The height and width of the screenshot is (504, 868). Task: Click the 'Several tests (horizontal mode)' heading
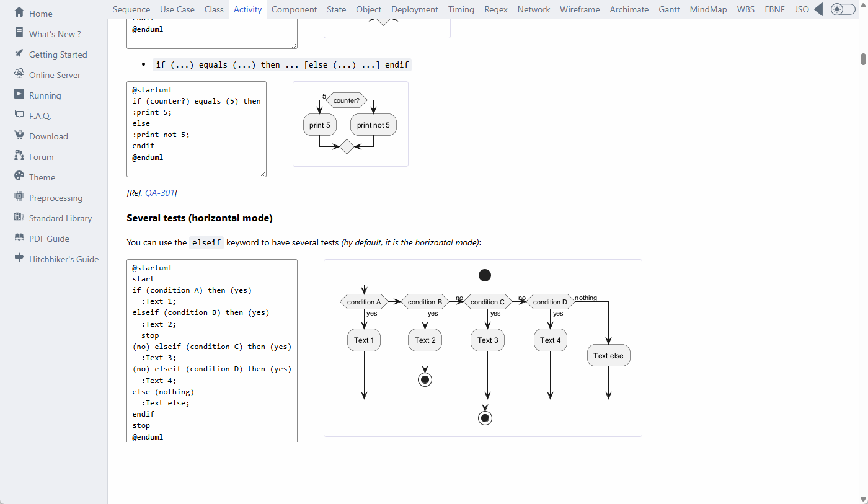point(200,218)
